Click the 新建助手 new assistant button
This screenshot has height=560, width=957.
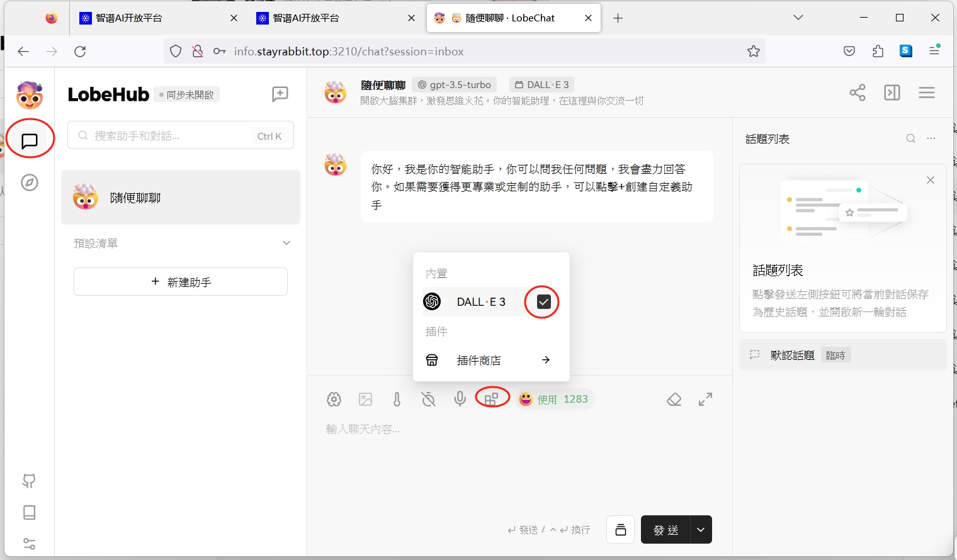coord(181,281)
